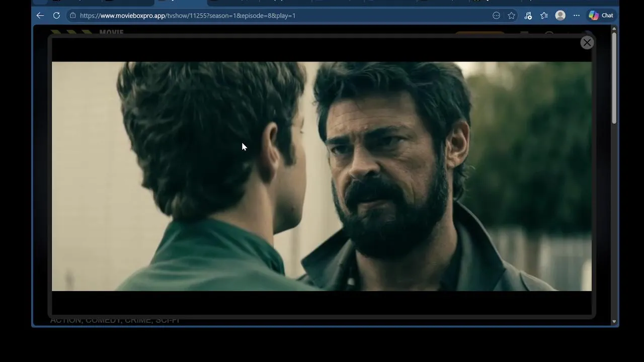Reload the page with the refresh icon
Screen dimensions: 644x362
56,16
